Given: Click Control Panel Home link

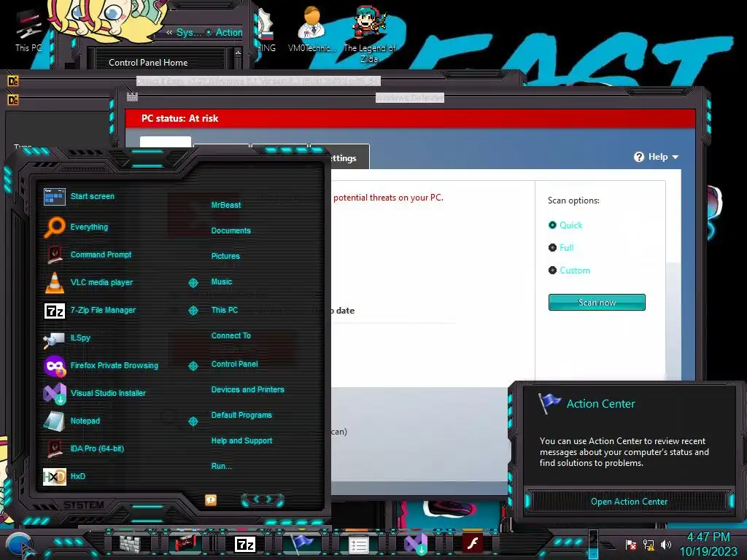Looking at the screenshot, I should [148, 63].
